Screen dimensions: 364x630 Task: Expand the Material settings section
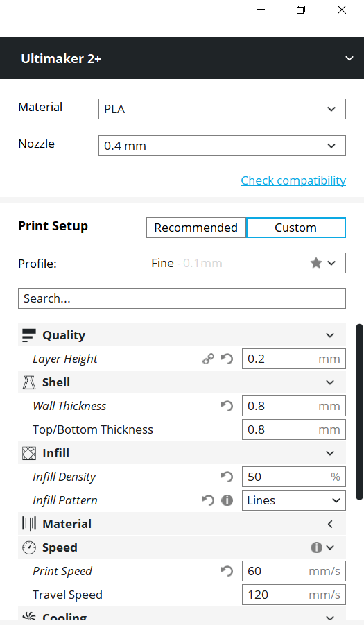[x=330, y=524]
